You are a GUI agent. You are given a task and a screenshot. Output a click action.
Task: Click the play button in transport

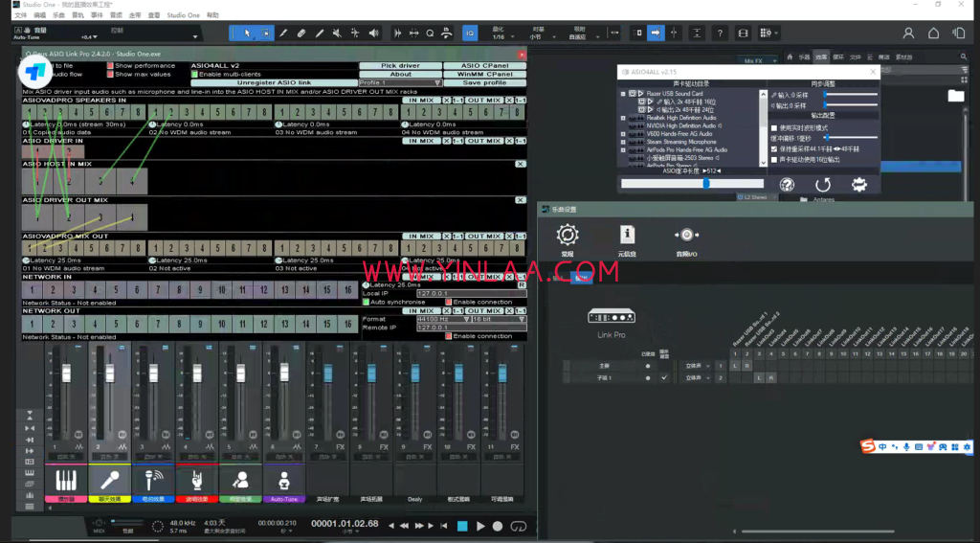pos(480,526)
